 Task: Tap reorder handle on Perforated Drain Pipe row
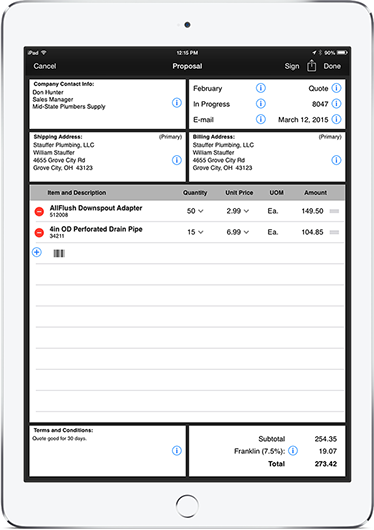[x=334, y=232]
